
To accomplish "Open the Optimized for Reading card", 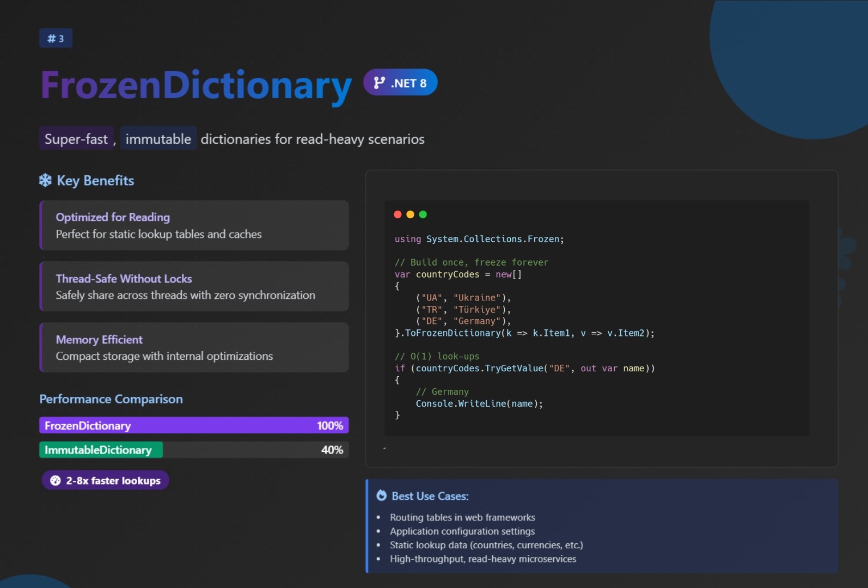I will (x=194, y=225).
